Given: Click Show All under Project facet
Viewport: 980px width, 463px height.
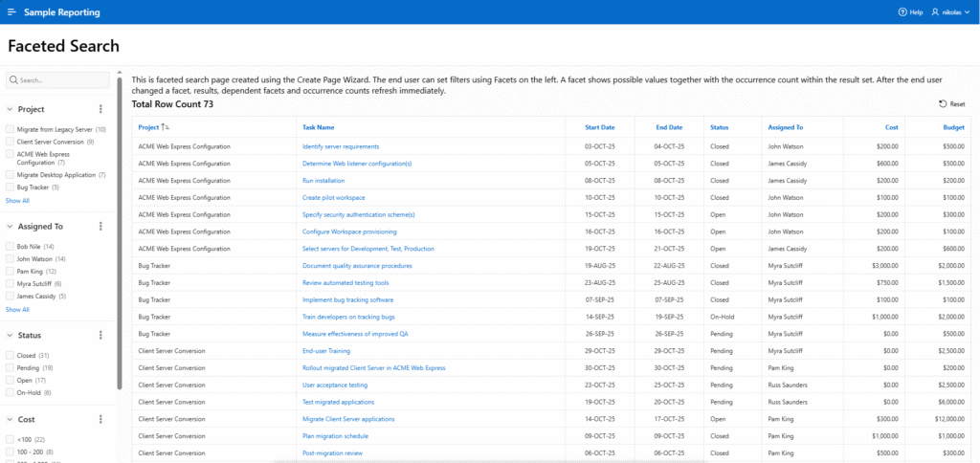Looking at the screenshot, I should [x=17, y=201].
